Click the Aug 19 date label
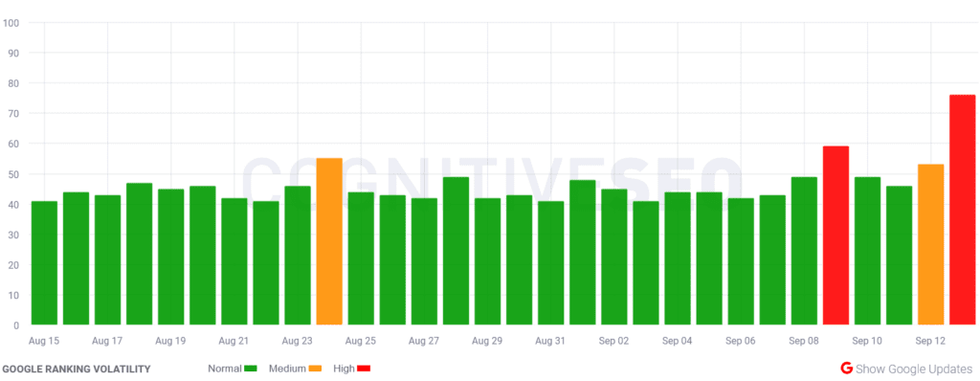The width and height of the screenshot is (980, 381). (x=170, y=342)
